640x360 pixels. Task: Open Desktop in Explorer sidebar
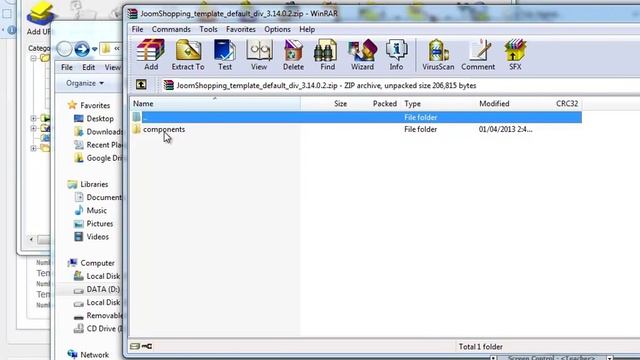100,118
